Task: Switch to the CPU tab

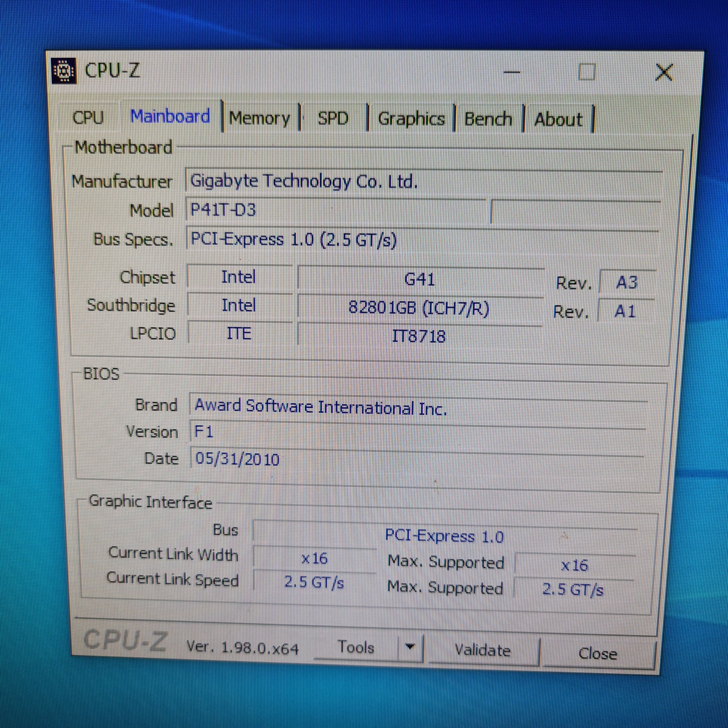Action: coord(88,117)
